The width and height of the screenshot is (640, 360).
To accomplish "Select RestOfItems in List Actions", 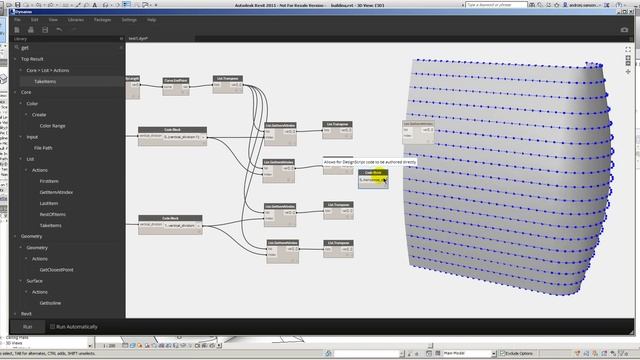I will point(53,214).
